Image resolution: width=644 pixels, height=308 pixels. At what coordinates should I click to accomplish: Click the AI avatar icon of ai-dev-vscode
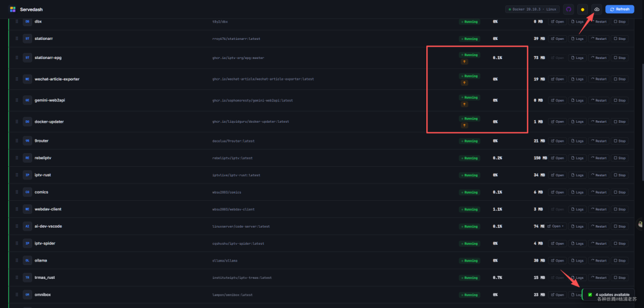[27, 226]
